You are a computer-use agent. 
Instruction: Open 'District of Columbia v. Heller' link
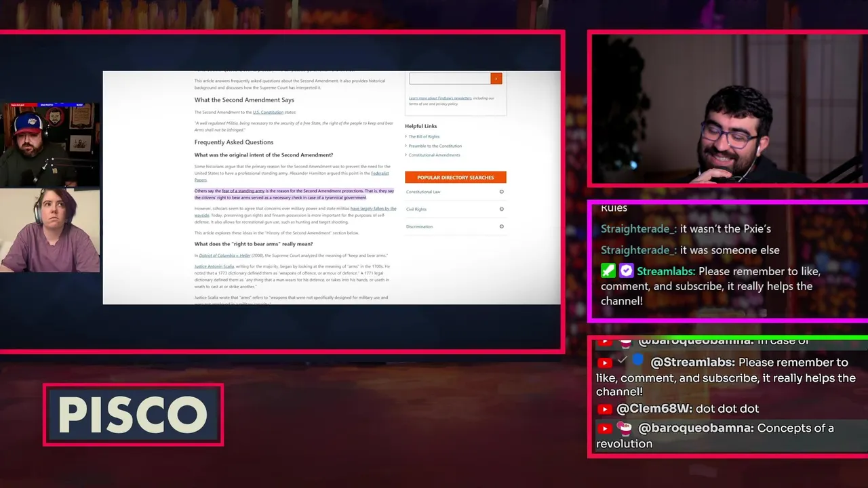(224, 256)
